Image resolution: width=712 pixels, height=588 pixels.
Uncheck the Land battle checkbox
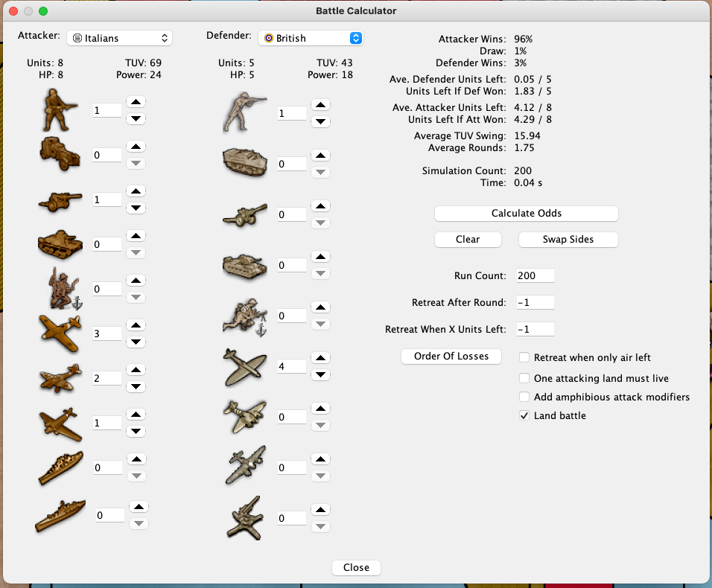[x=524, y=416]
